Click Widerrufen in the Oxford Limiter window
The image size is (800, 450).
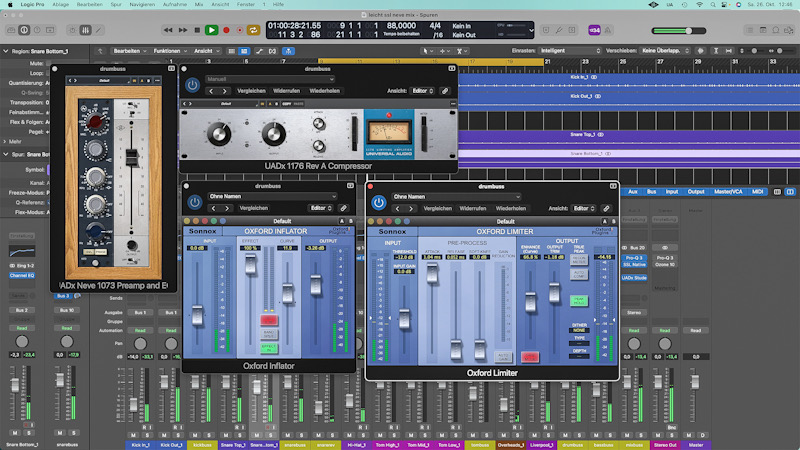click(x=472, y=208)
